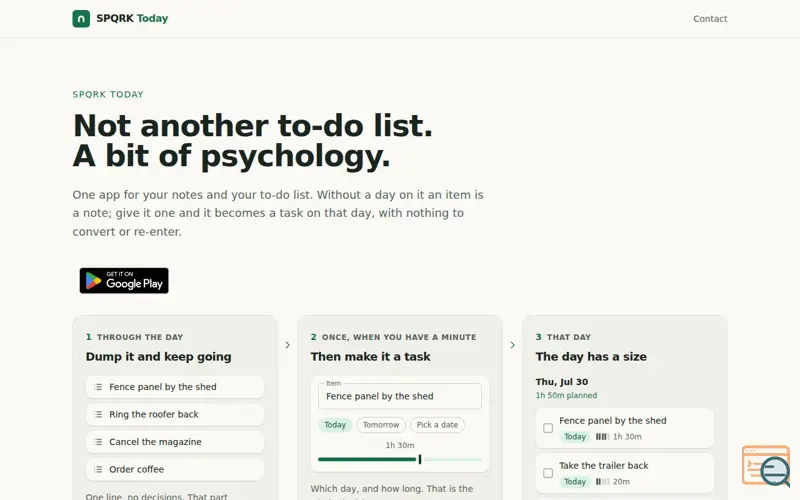Select the Order coffee note
Viewport: 800px width, 500px height.
175,470
